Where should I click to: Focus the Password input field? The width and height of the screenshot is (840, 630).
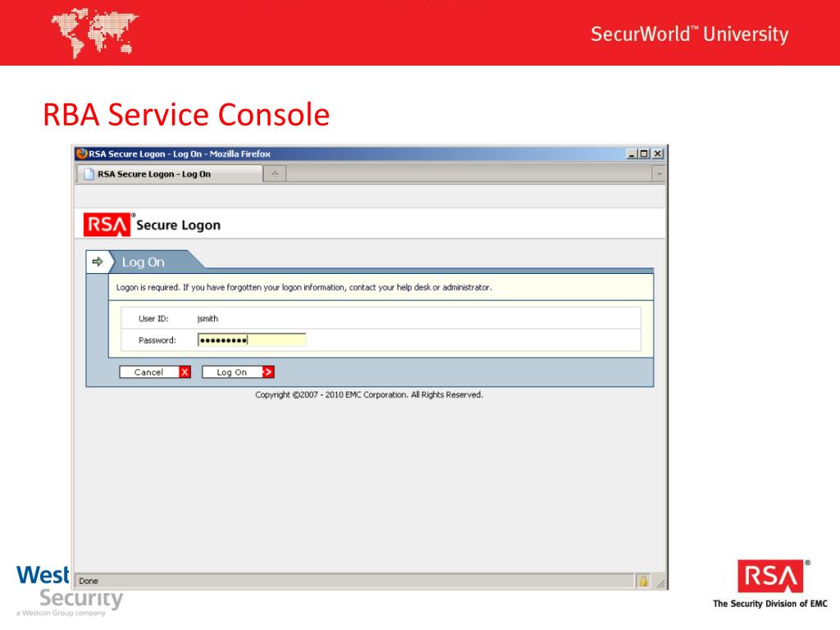pyautogui.click(x=252, y=340)
